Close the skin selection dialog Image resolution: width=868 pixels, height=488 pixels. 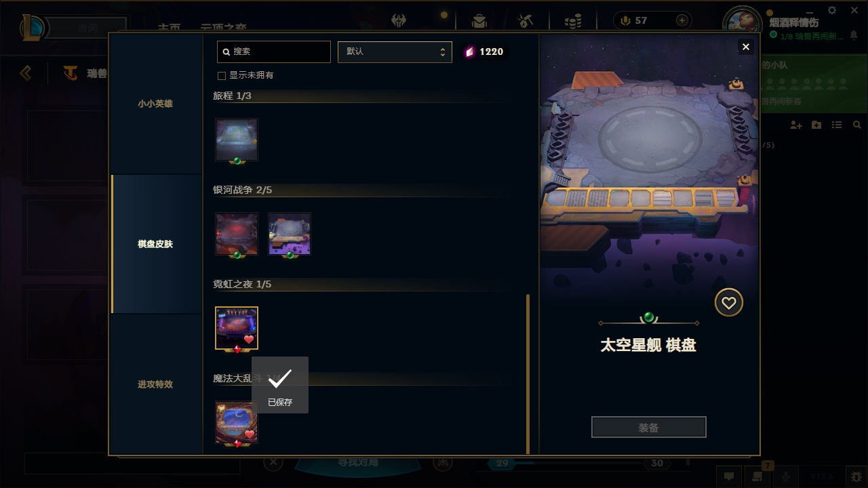[746, 47]
